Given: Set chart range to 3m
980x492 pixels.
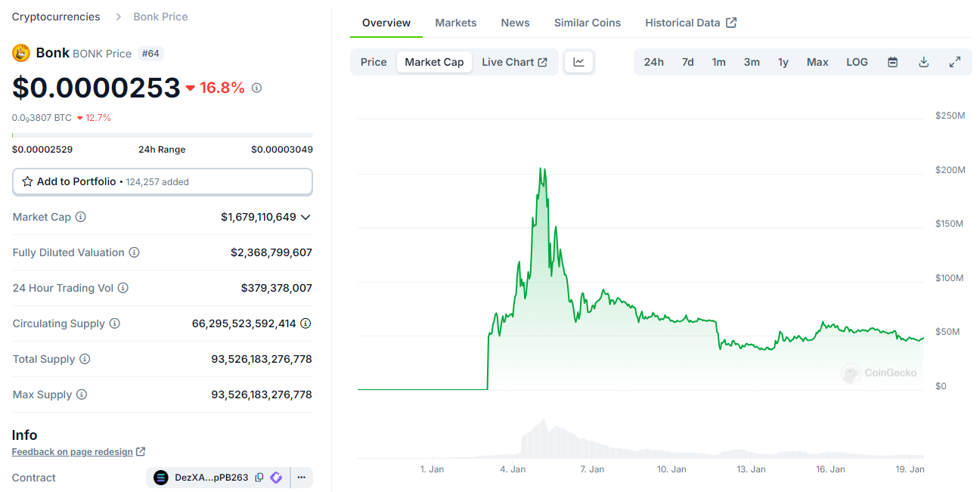Looking at the screenshot, I should tap(752, 62).
